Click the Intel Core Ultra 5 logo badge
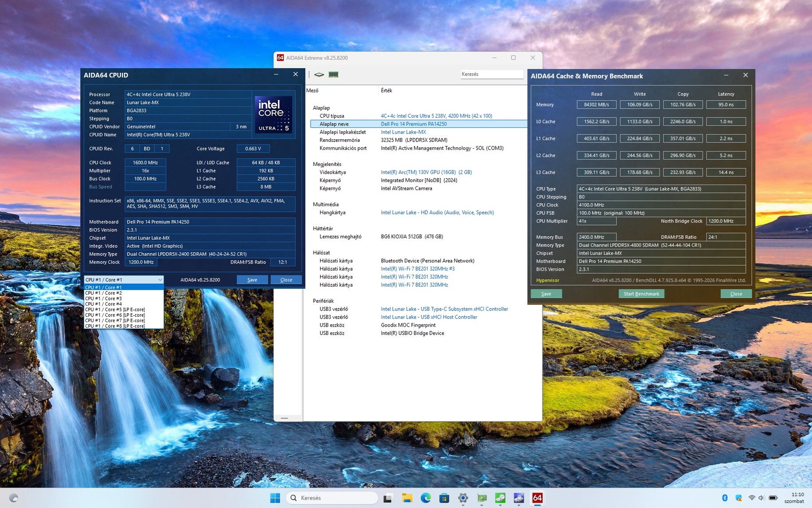 pyautogui.click(x=273, y=114)
